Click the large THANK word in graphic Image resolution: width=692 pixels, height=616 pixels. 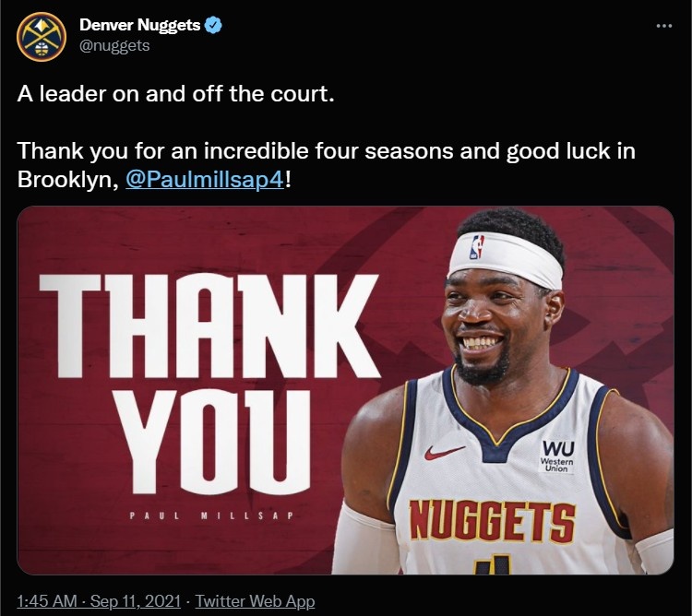click(x=209, y=326)
